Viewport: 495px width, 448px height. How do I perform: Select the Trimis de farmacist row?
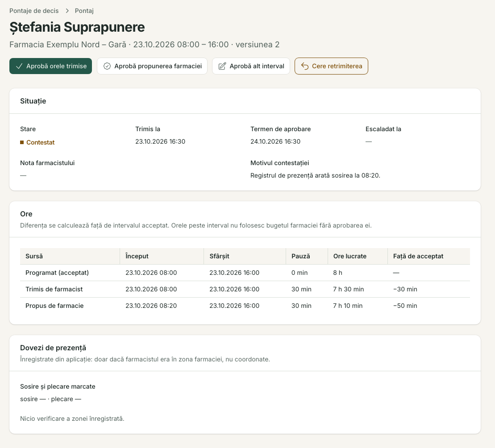coord(245,289)
